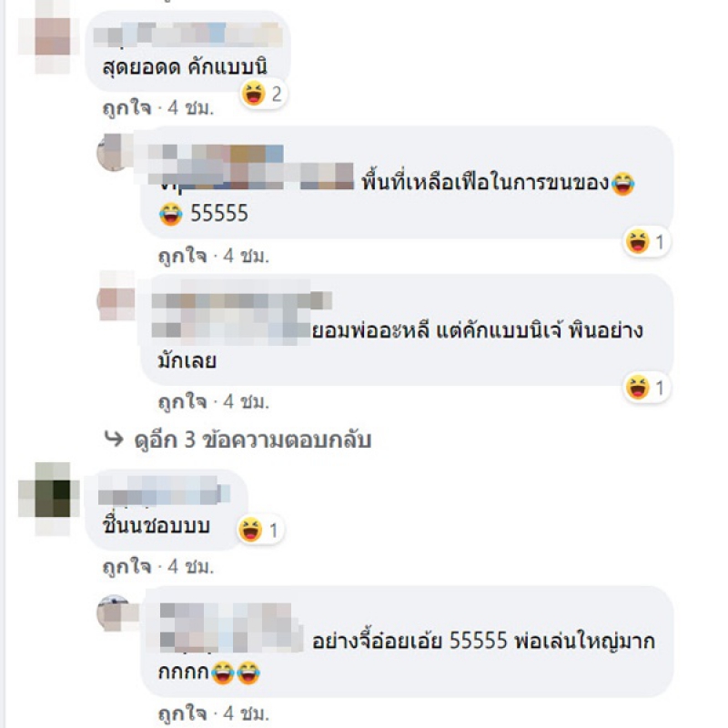This screenshot has height=728, width=728.
Task: Click the reply arrow icon beside ดูอีก 3
Action: (115, 439)
